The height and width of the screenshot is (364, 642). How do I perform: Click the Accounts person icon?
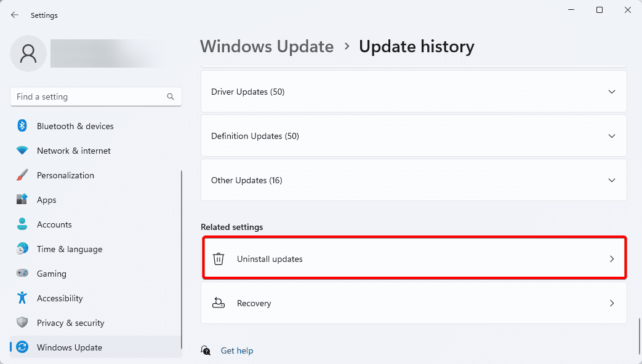click(x=22, y=224)
